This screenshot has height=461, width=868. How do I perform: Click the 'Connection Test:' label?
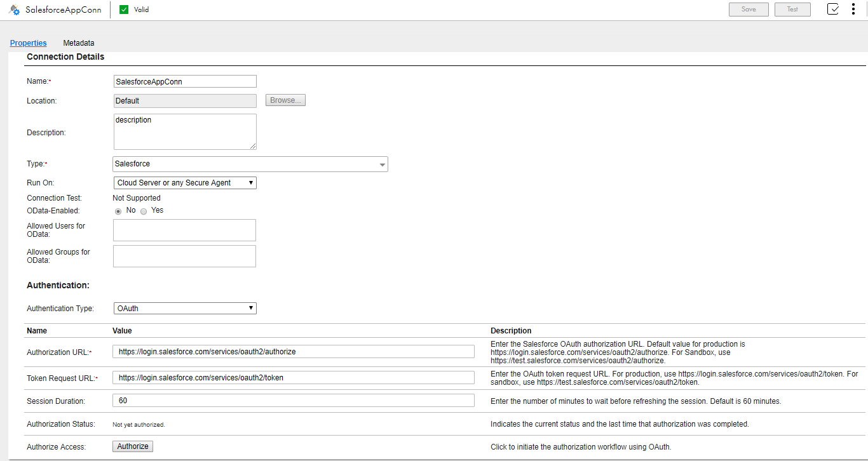tap(54, 198)
